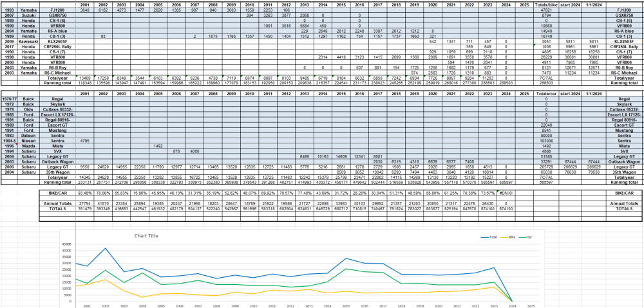Click the Suzuki make cell

[29, 15]
